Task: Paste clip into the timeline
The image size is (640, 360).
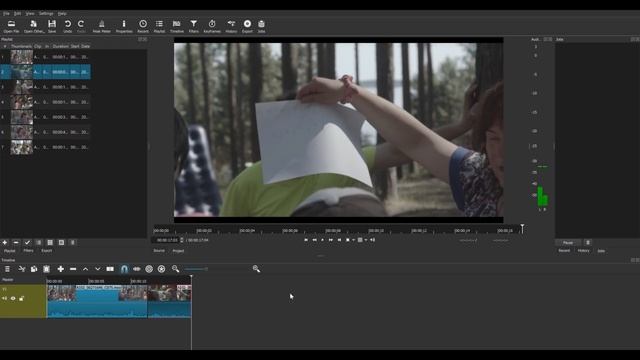Action: [x=47, y=269]
